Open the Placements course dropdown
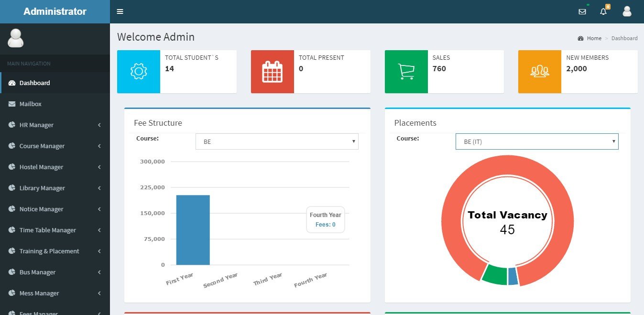The image size is (644, 315). (x=536, y=141)
